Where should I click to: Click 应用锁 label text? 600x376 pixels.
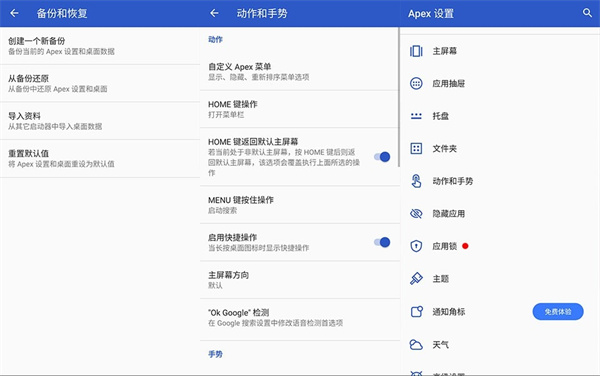point(445,246)
